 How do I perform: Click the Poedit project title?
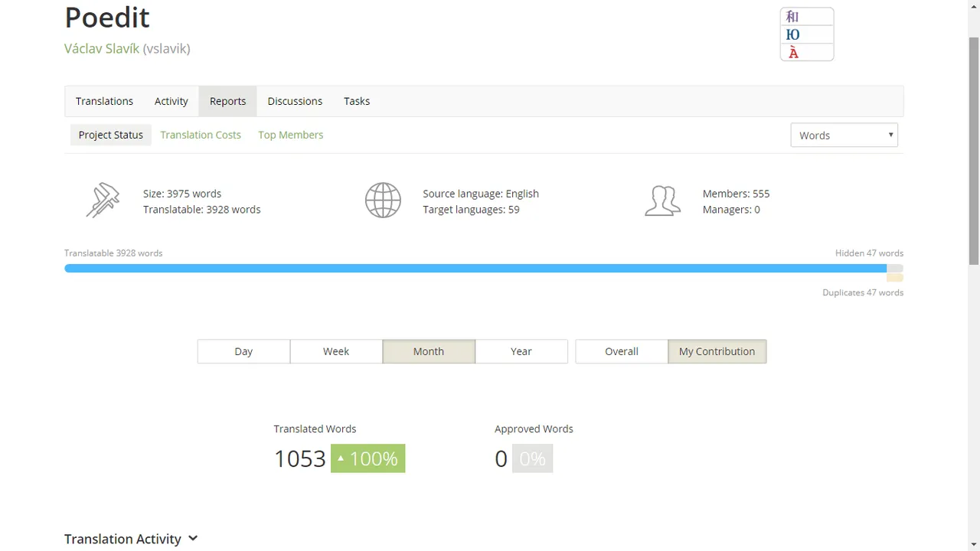click(x=107, y=17)
